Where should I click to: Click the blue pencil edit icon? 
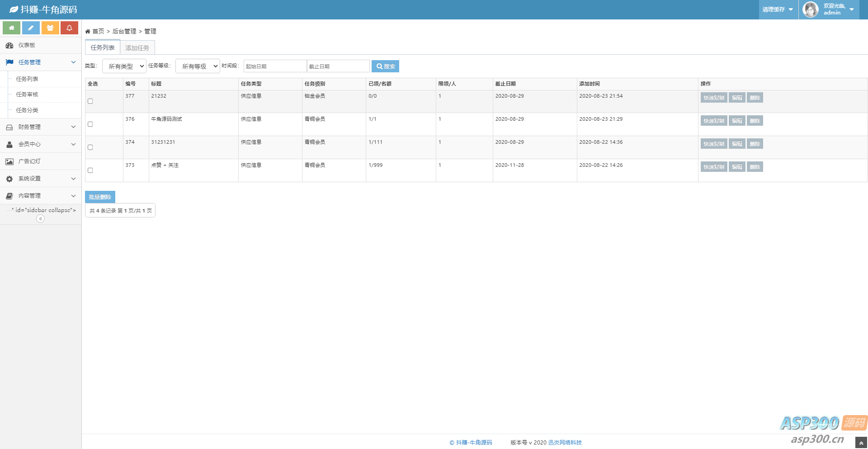[x=31, y=28]
